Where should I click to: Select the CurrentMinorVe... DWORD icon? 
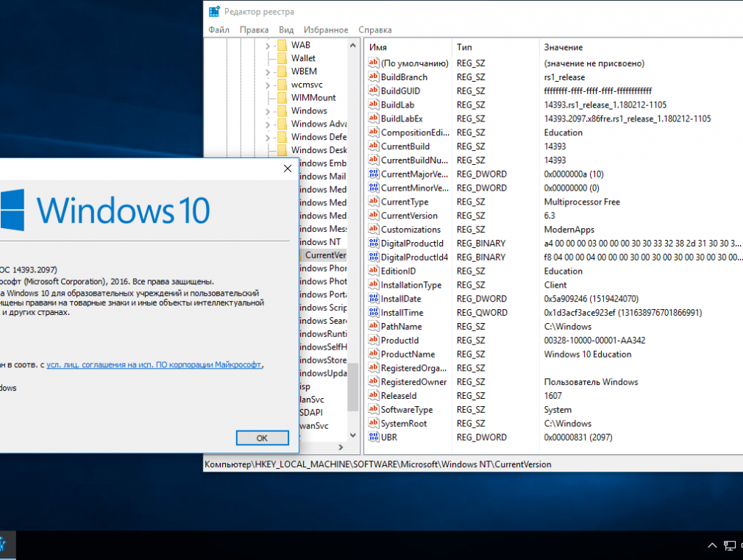tap(374, 188)
